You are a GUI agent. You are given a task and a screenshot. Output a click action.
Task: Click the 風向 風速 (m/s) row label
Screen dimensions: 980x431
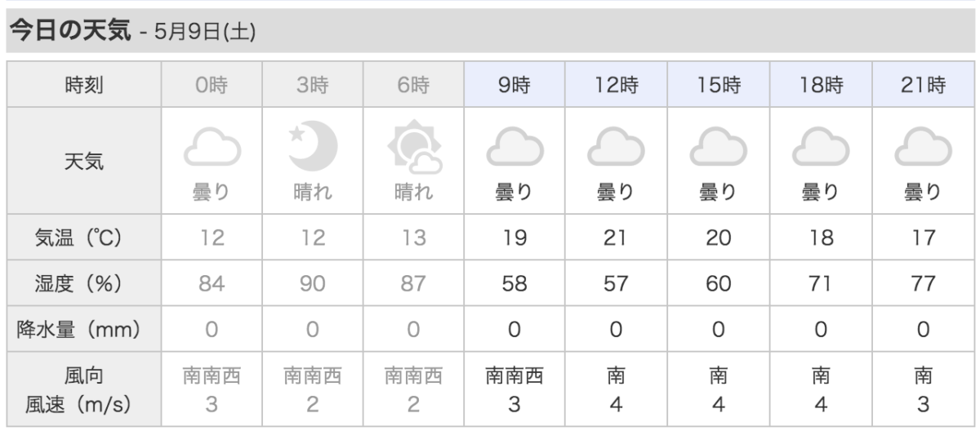(x=84, y=389)
